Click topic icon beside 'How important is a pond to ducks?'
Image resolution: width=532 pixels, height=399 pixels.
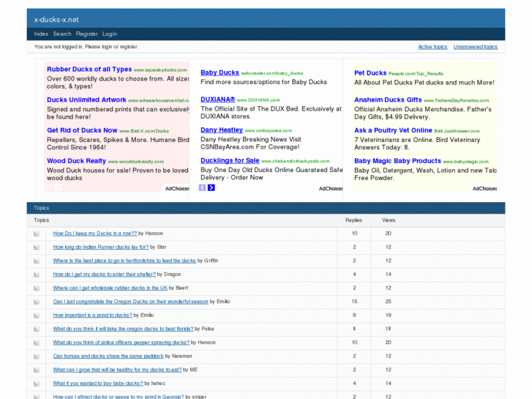point(37,316)
